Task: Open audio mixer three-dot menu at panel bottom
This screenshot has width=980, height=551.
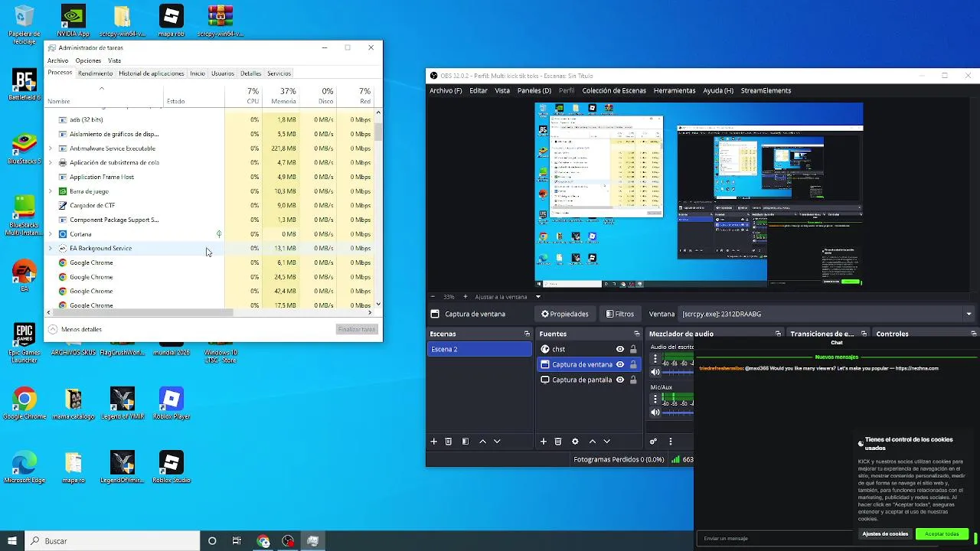Action: [x=671, y=442]
